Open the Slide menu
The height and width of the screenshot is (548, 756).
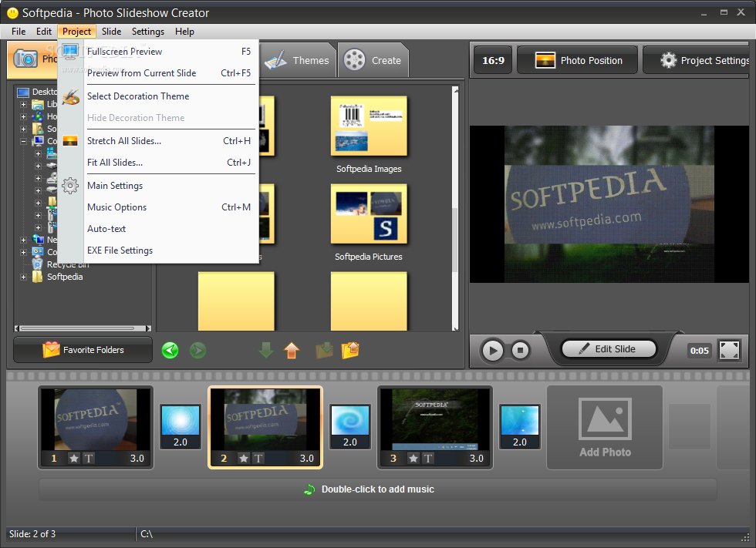111,32
